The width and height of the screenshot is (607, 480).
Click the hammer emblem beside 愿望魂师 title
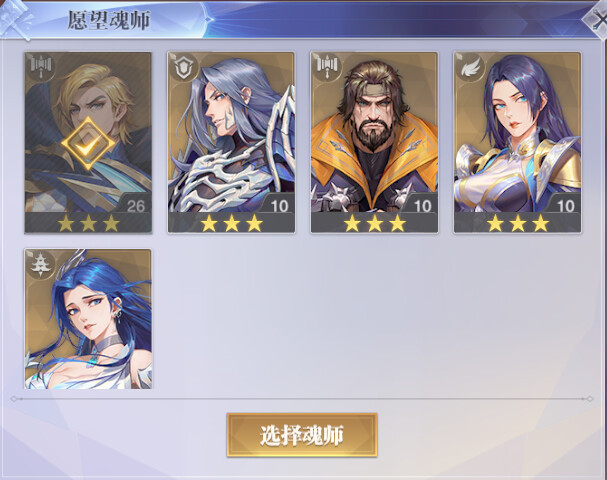[15, 19]
